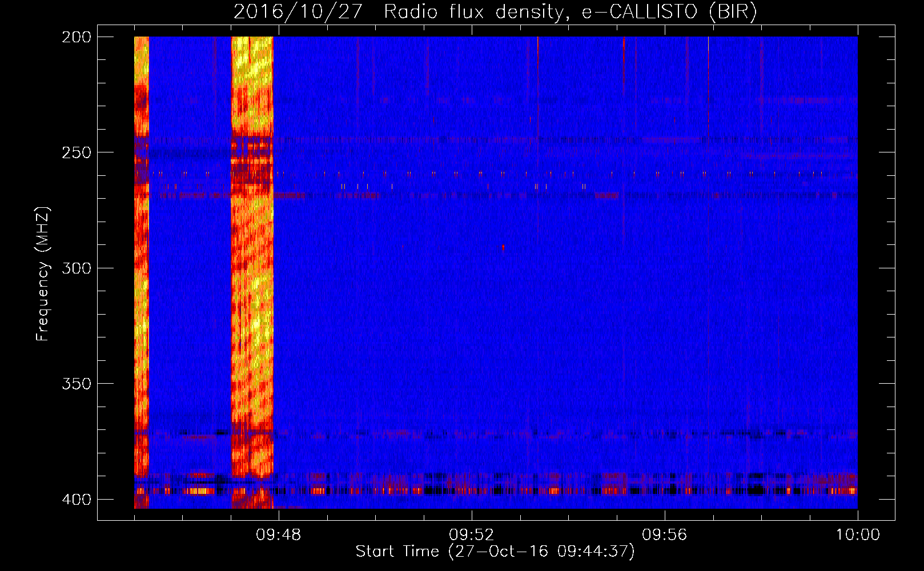Viewport: 924px width, 571px height.
Task: Click the plot title '2016/10/27 Radio flux density'
Action: 496,11
